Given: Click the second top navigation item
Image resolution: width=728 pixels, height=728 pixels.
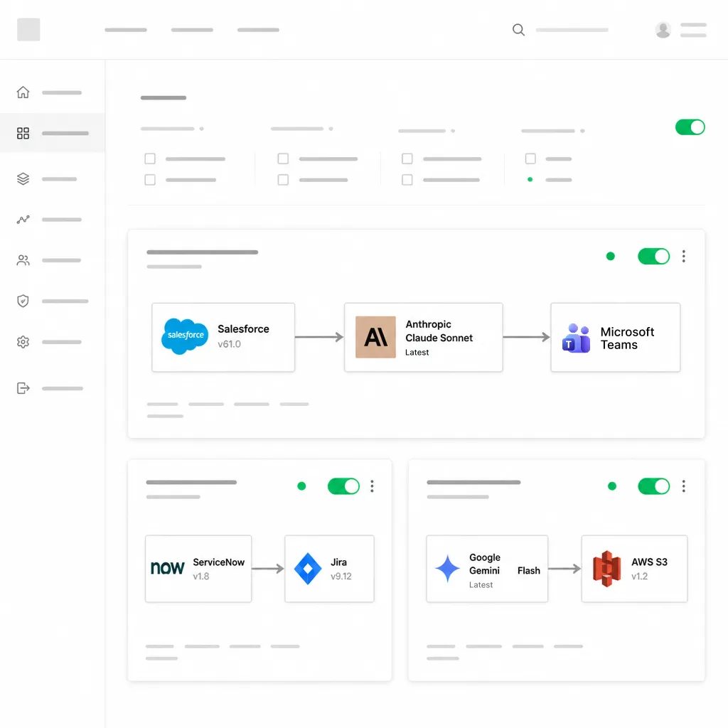Looking at the screenshot, I should click(192, 30).
